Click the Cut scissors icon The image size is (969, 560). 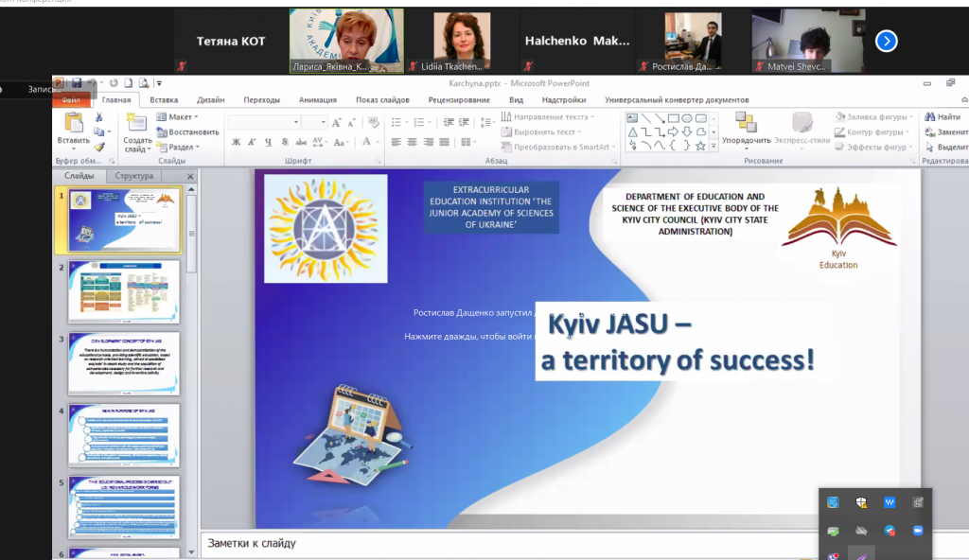[98, 116]
